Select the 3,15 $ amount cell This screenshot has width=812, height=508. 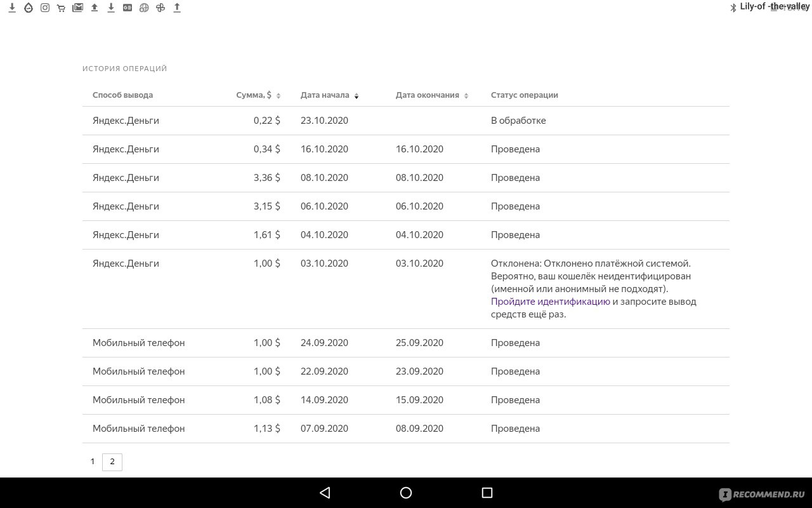click(267, 206)
